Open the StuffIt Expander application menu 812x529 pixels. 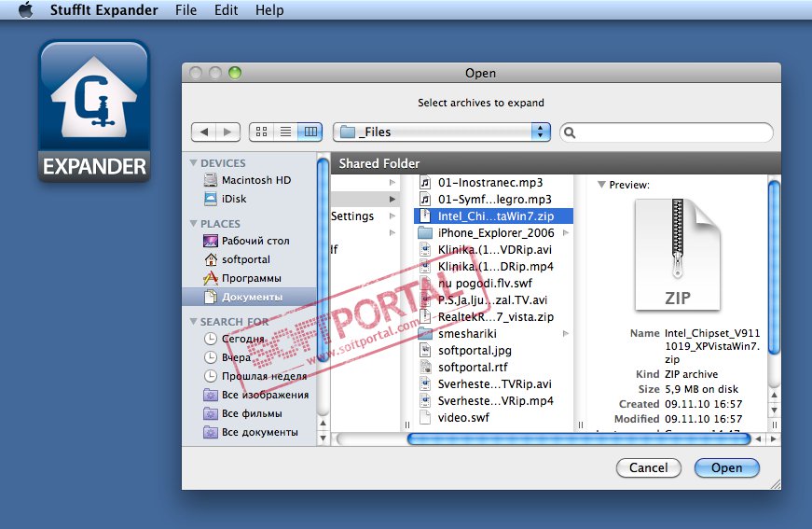103,10
